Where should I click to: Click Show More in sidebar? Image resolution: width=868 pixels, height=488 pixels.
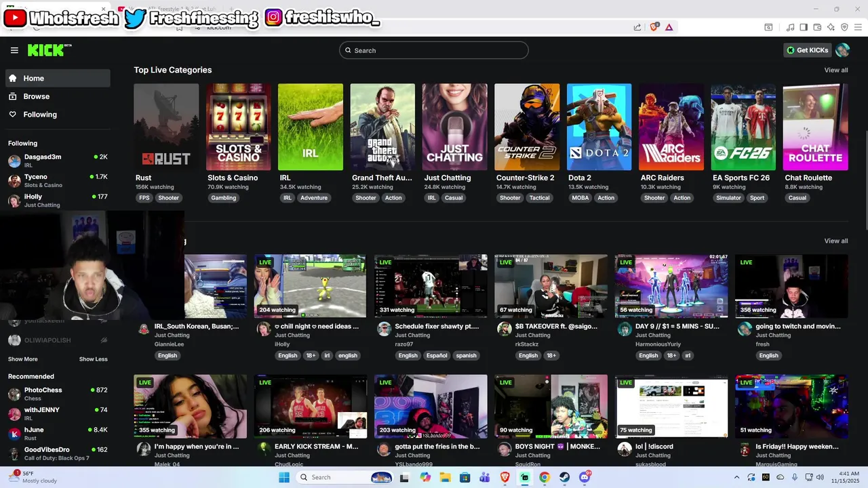[x=23, y=359]
